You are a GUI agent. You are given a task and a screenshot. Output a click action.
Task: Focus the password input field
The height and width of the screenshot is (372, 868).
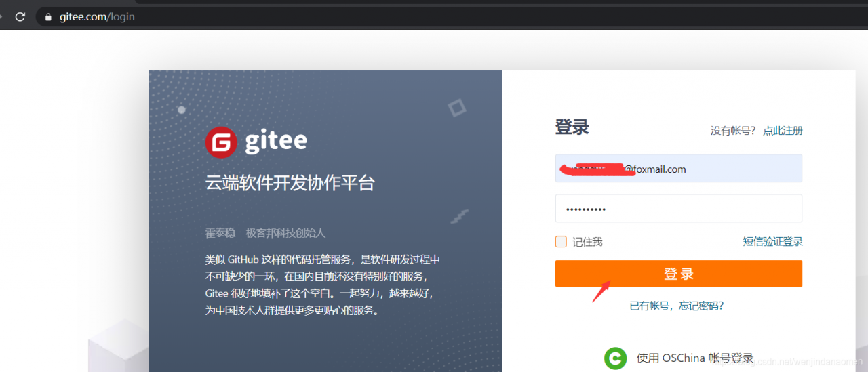click(678, 209)
